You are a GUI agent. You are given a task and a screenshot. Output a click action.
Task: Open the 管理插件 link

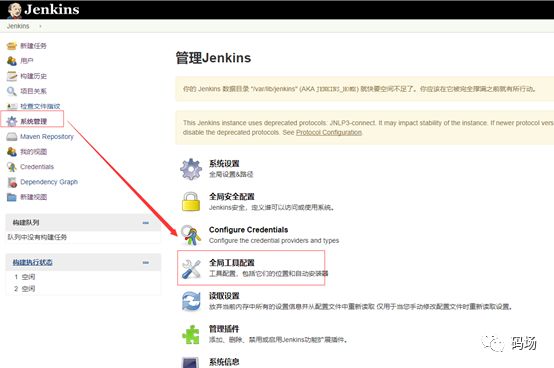click(x=224, y=329)
